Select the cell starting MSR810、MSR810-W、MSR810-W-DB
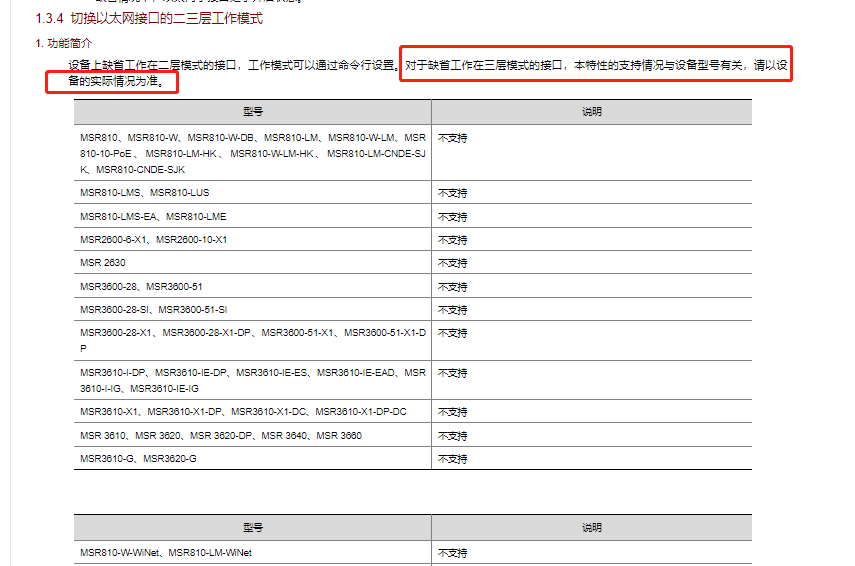Screen dimensions: 855x566 coord(253,153)
